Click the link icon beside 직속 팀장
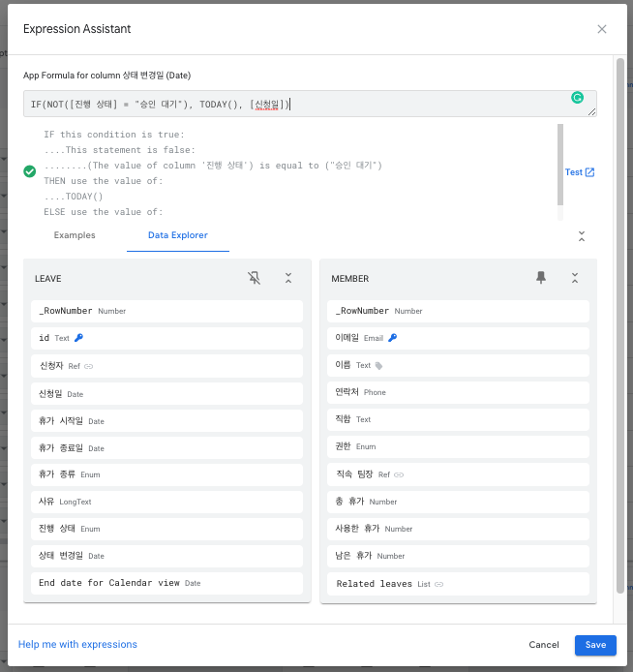The height and width of the screenshot is (672, 633). click(x=399, y=474)
